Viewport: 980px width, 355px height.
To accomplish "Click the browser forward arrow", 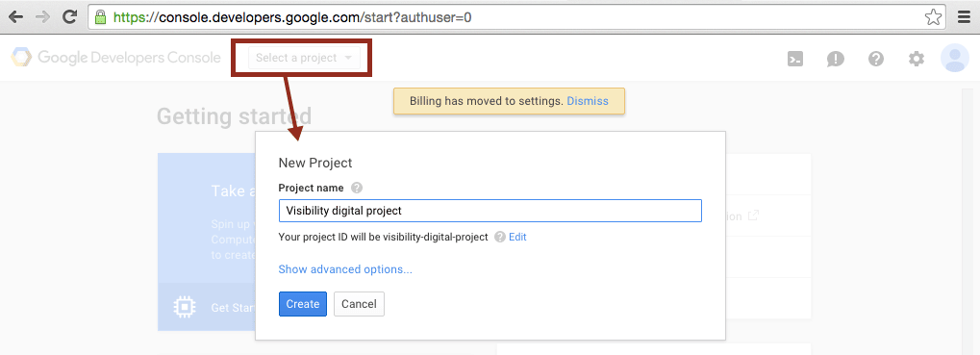I will coord(42,17).
